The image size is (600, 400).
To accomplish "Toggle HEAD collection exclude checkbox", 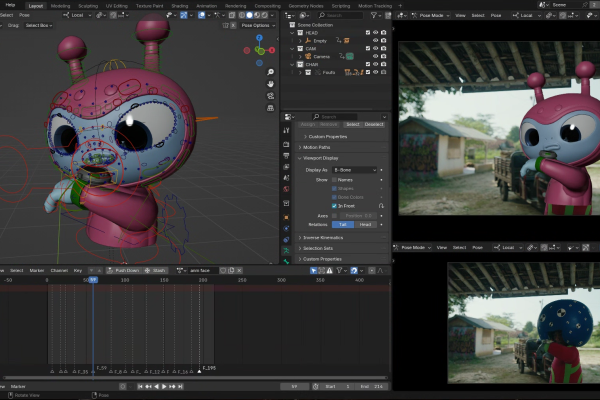I will (x=368, y=33).
